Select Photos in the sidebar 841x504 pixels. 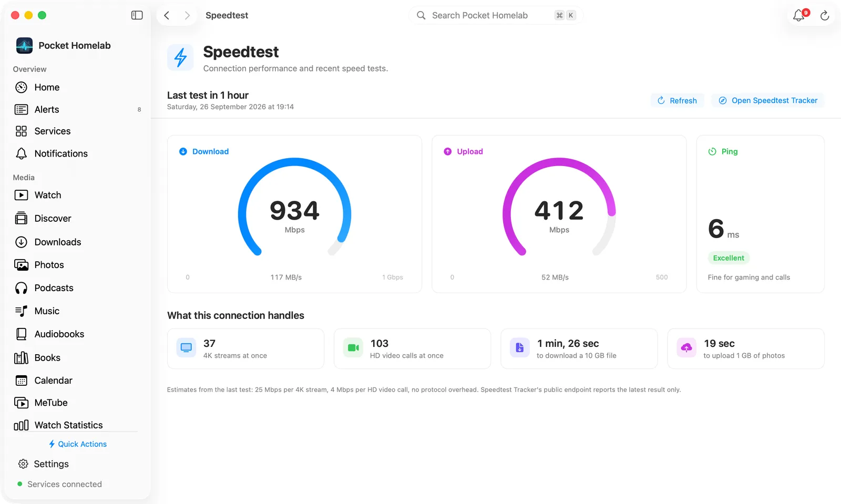78,265
